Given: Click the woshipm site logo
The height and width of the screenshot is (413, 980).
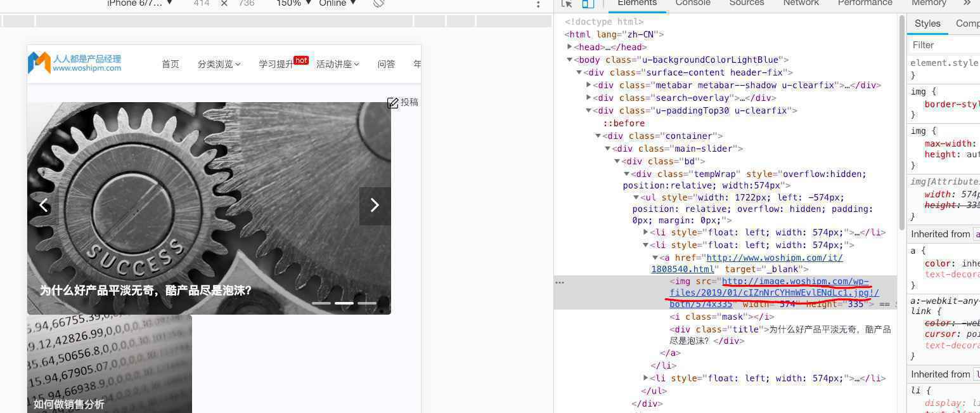Looking at the screenshot, I should click(74, 63).
